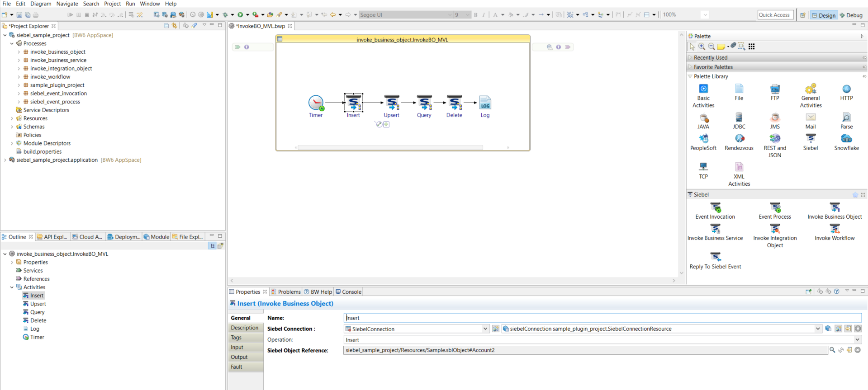This screenshot has width=868, height=390.
Task: Expand the Schemas folder
Action: (x=12, y=127)
